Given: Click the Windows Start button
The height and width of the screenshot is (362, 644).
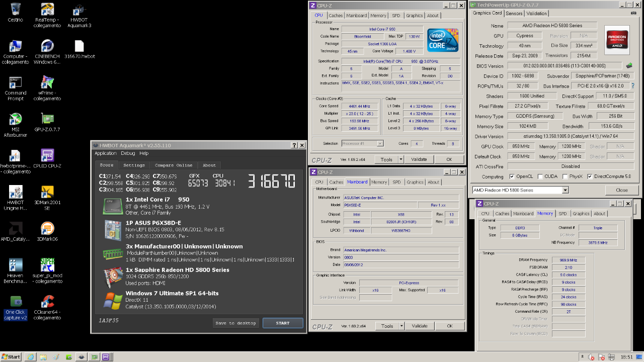Looking at the screenshot, I should (x=11, y=357).
